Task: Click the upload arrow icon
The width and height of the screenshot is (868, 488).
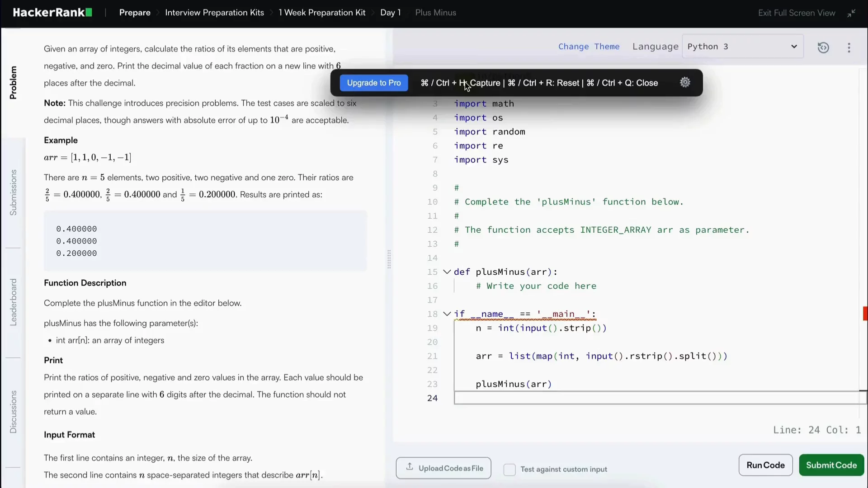Action: click(410, 467)
